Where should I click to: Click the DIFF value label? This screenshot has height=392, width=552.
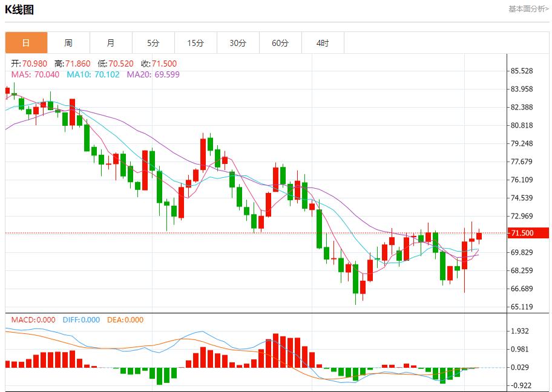(81, 320)
